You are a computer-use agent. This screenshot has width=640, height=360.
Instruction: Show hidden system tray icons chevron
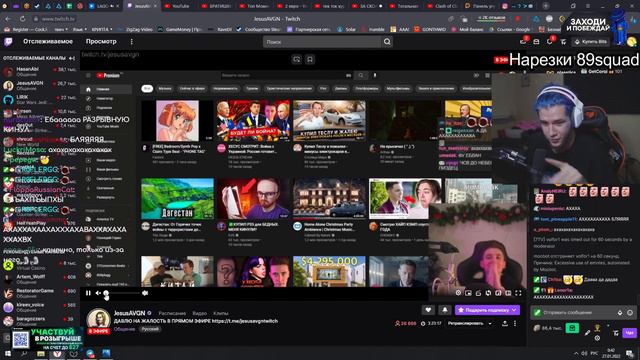[576, 353]
